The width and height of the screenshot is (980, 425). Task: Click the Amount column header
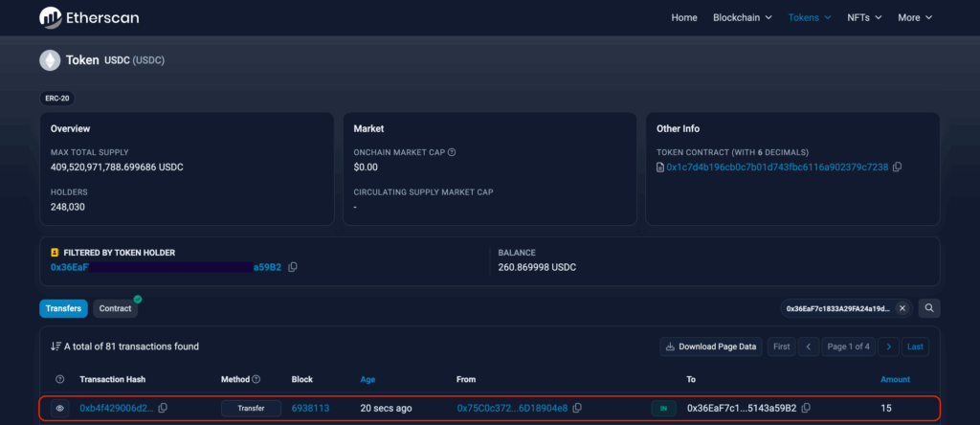tap(895, 379)
